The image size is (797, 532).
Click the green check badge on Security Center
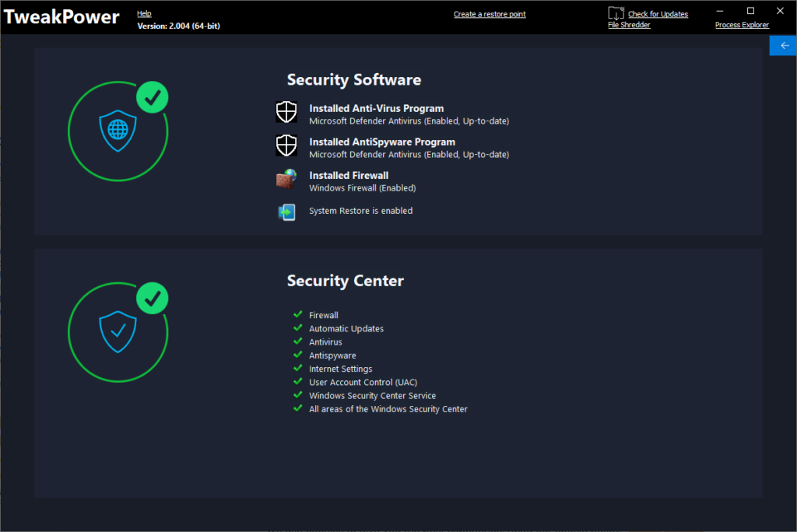tap(153, 298)
